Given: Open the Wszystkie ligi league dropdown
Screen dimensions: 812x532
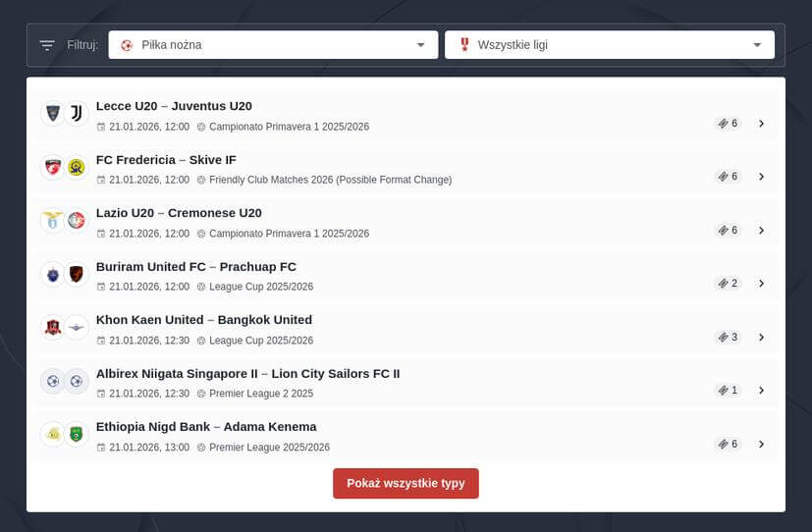Looking at the screenshot, I should tap(609, 45).
